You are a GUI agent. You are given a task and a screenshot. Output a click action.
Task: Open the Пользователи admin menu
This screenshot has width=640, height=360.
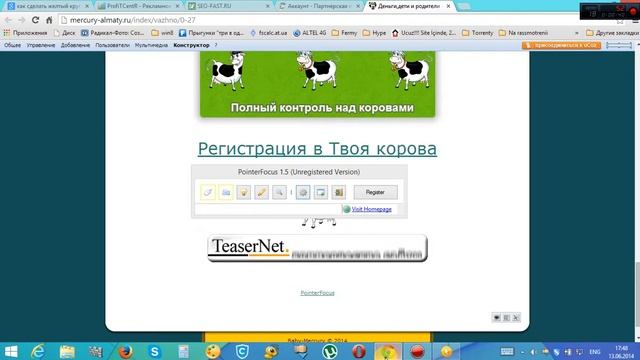click(x=112, y=45)
